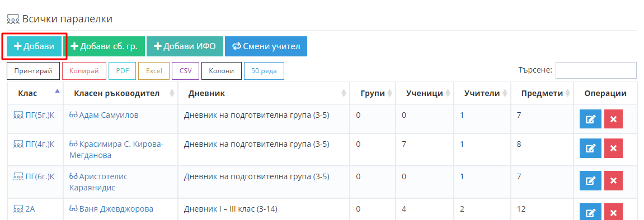Screen dimensions: 644x220
Task: Open the Колони visibility menu
Action: pos(222,71)
